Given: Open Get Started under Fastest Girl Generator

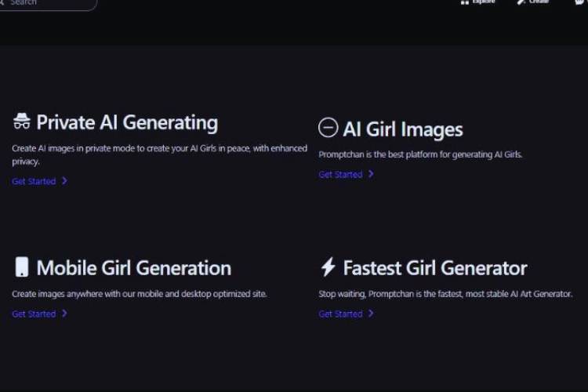Looking at the screenshot, I should [x=340, y=314].
